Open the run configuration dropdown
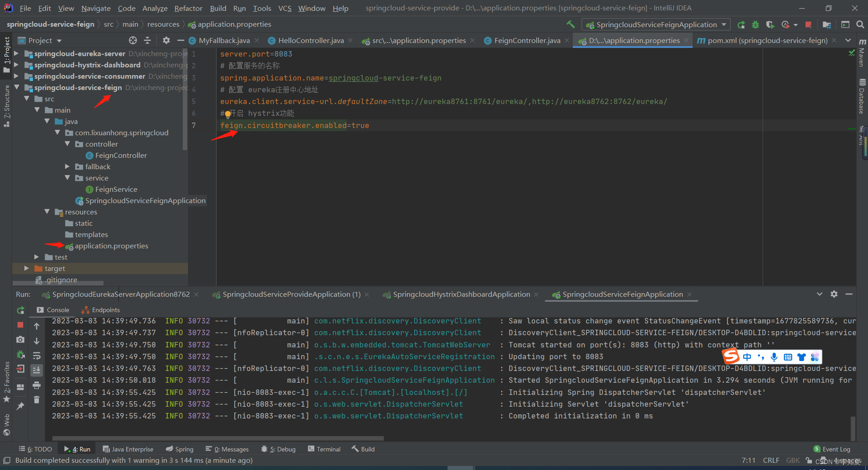This screenshot has height=470, width=868. pos(656,24)
